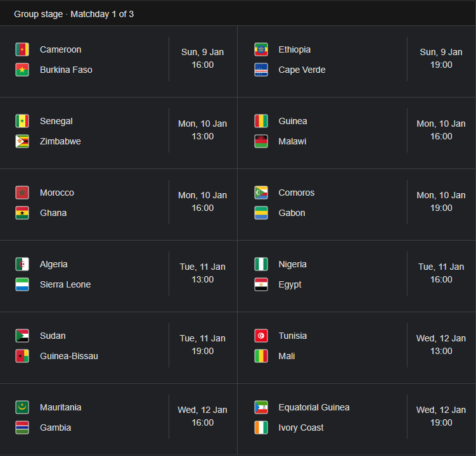Click the Gabon team name

[x=292, y=213]
